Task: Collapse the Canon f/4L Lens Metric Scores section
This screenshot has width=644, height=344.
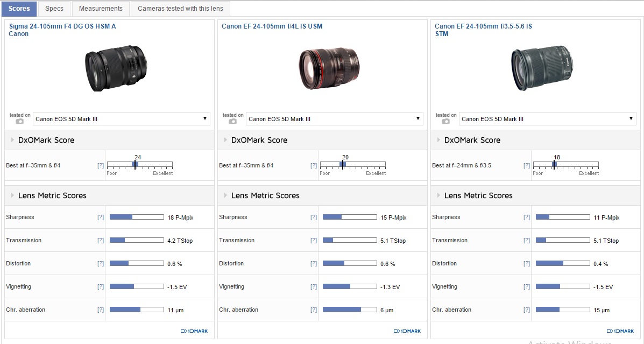Action: click(x=265, y=195)
